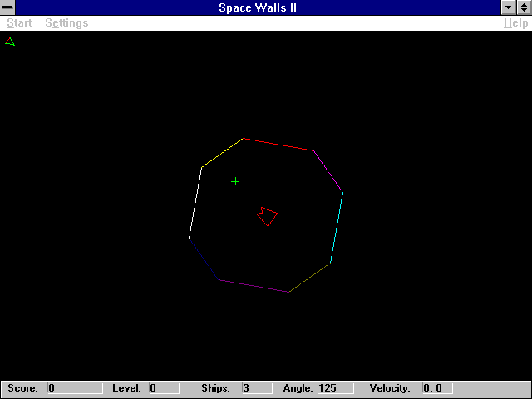Click the Ships count field
Image resolution: width=532 pixels, height=399 pixels.
click(257, 388)
